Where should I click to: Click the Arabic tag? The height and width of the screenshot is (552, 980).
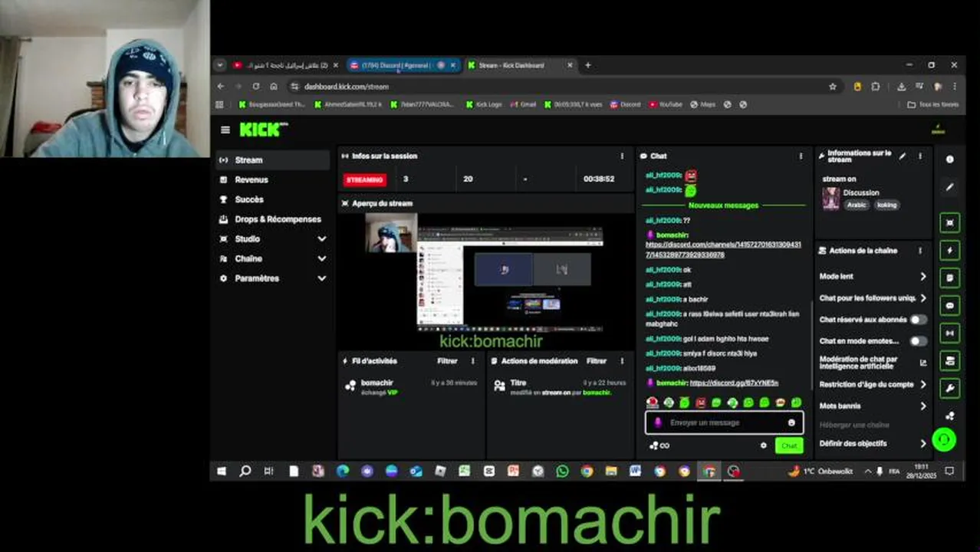pyautogui.click(x=857, y=205)
